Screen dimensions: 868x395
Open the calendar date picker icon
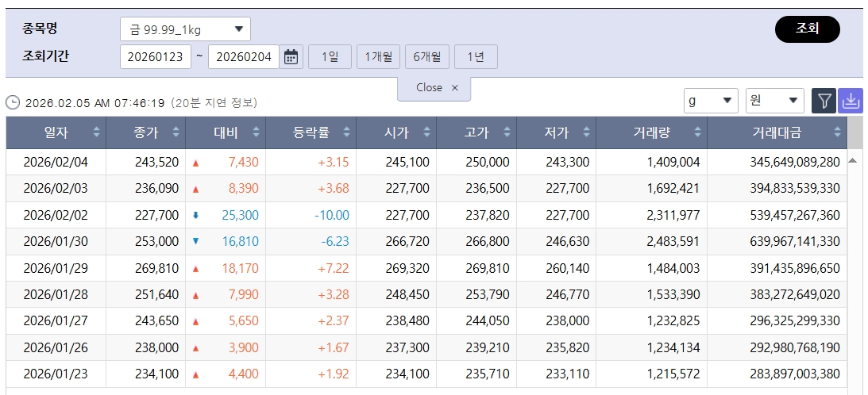(291, 57)
